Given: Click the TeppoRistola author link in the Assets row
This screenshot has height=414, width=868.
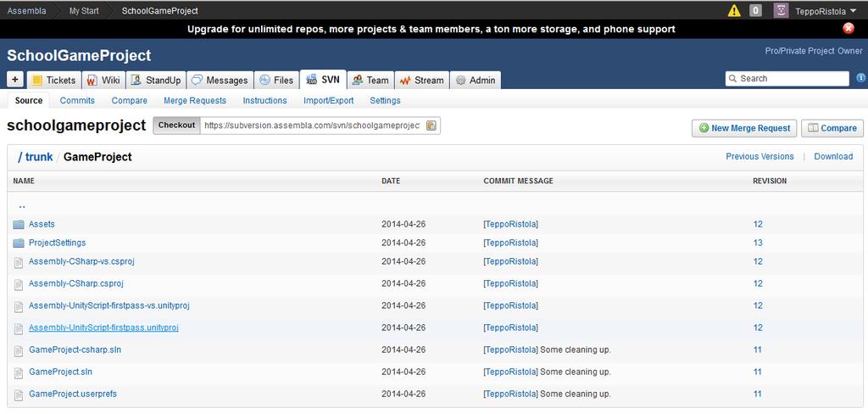Looking at the screenshot, I should point(510,225).
